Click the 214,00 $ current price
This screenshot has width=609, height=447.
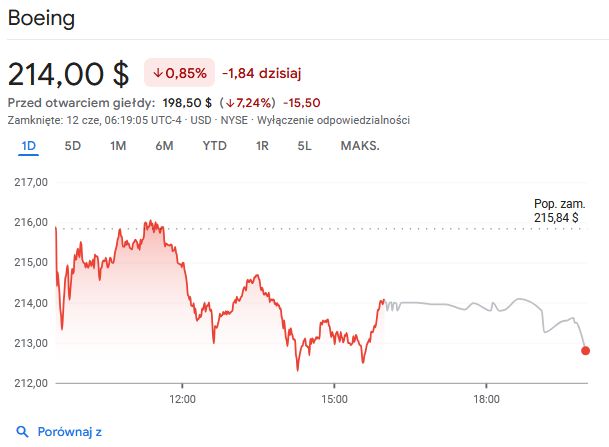tap(68, 74)
